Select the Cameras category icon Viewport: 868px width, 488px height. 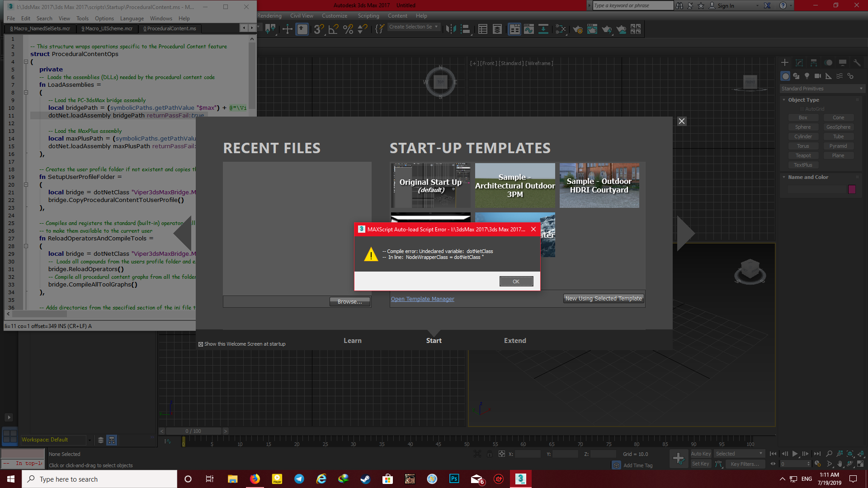818,76
